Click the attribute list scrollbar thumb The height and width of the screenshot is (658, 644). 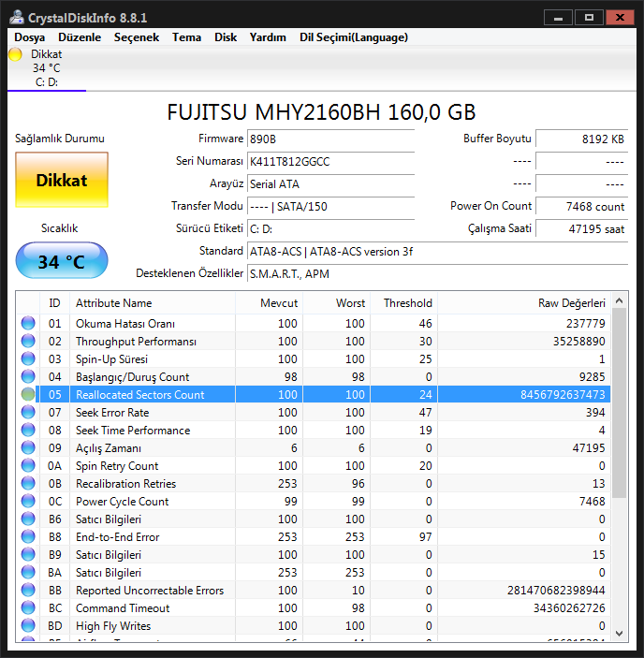point(620,403)
